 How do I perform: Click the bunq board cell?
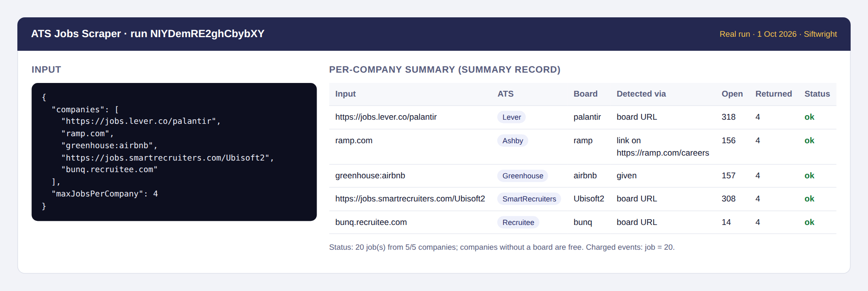pos(582,222)
